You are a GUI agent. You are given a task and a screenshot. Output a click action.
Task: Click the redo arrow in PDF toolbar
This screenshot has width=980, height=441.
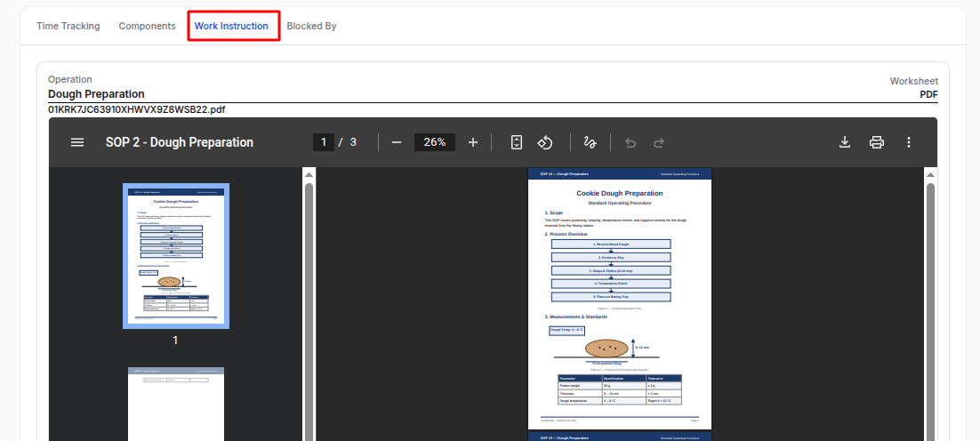[x=658, y=143]
